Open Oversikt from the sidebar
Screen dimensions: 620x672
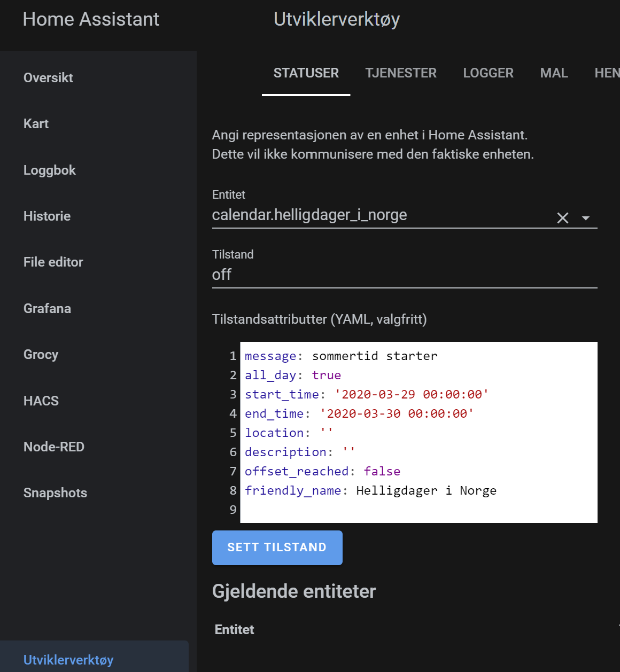point(48,78)
